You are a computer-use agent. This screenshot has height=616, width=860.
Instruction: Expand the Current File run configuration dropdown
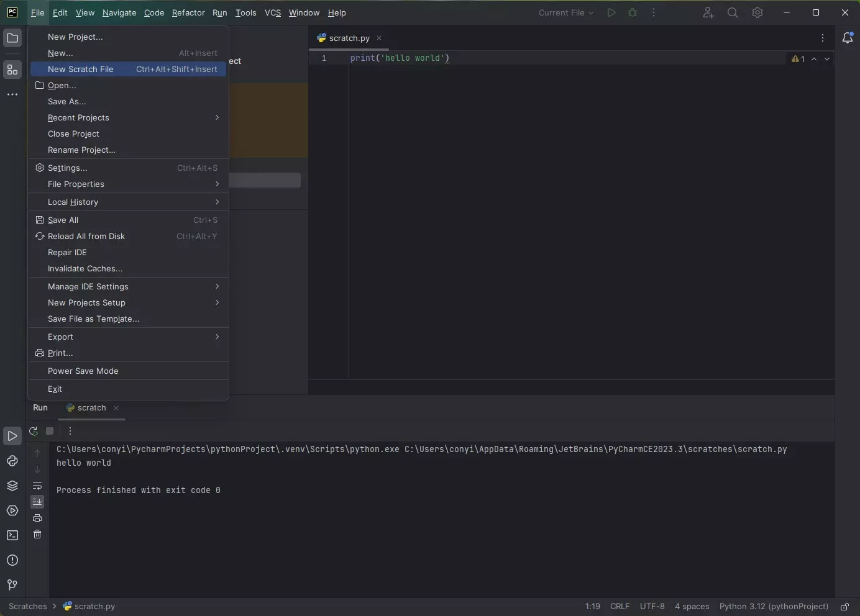pos(566,12)
